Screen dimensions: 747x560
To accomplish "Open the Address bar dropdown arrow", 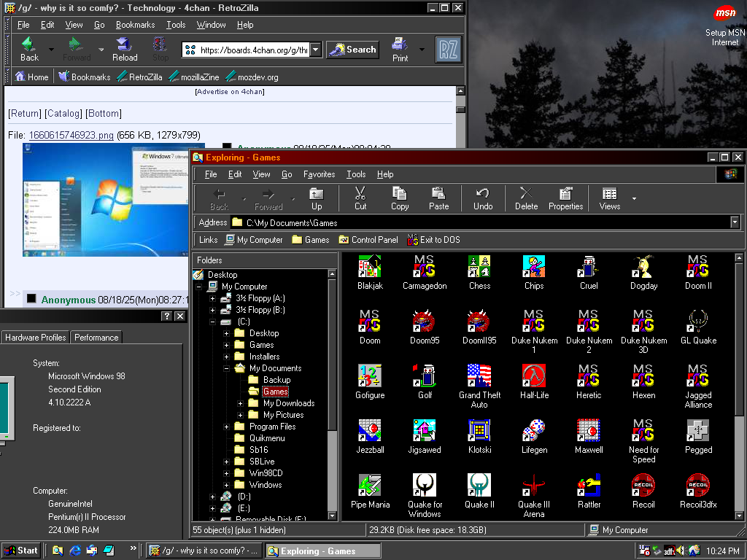I will coord(735,222).
